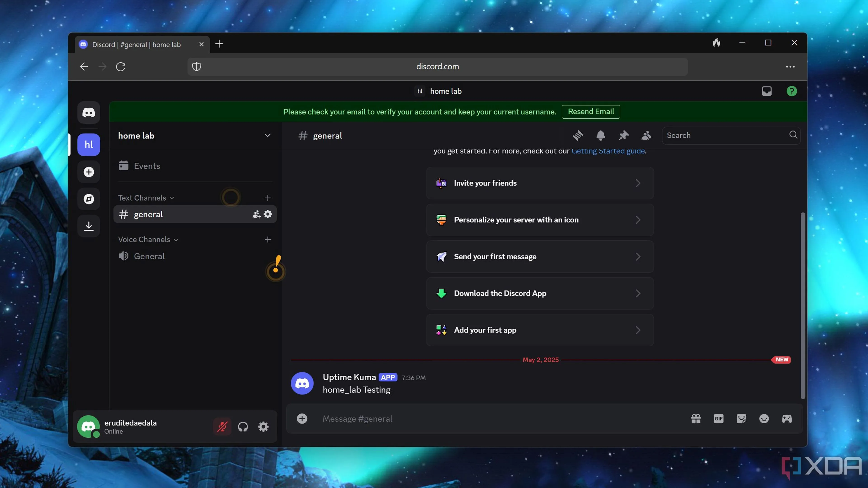Open a new browser tab
This screenshot has width=868, height=488.
[219, 44]
